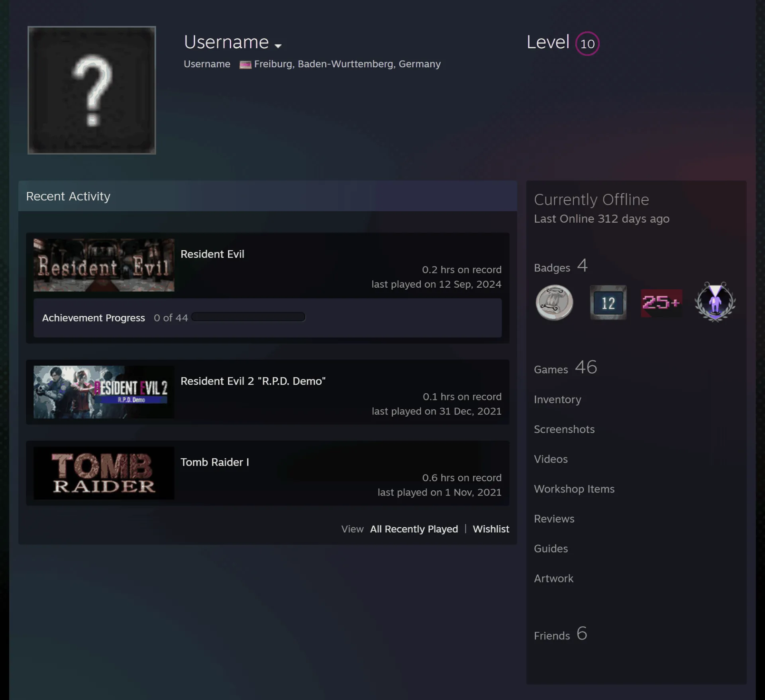This screenshot has height=700, width=765.
Task: Click the 'Currently Offline' status text
Action: coord(591,200)
